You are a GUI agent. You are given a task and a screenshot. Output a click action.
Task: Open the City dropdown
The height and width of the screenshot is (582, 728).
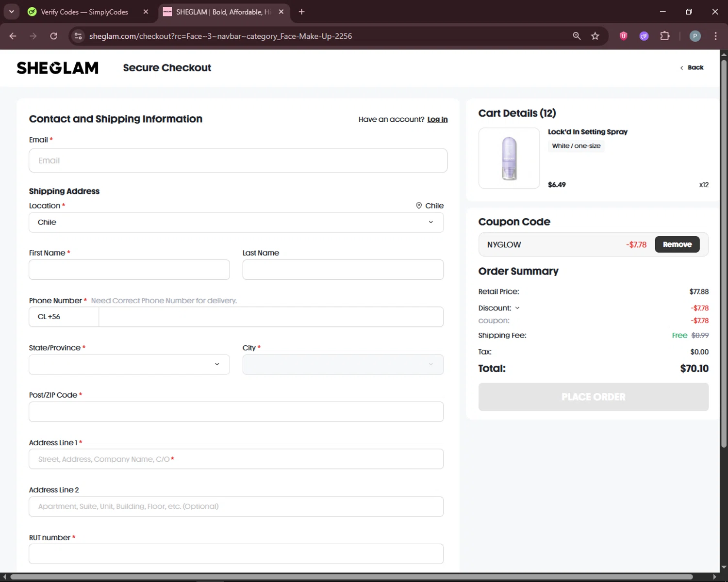[x=343, y=364]
